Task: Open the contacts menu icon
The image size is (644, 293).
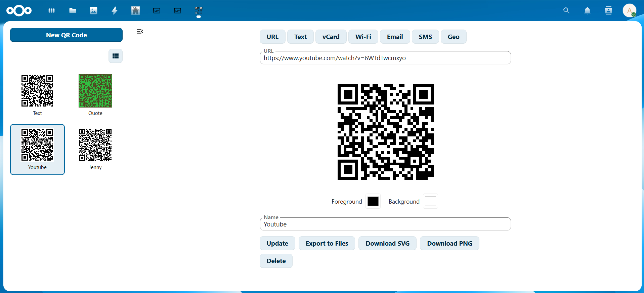Action: (x=608, y=11)
